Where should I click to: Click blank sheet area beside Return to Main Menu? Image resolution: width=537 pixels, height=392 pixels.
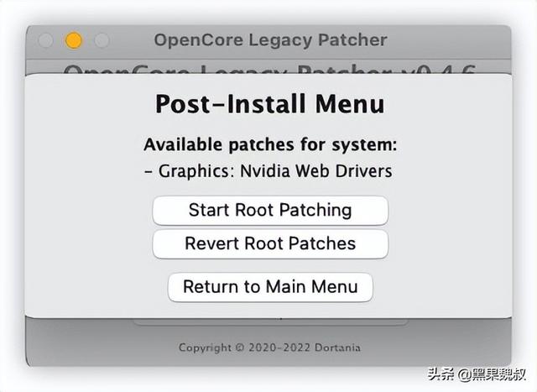442,287
